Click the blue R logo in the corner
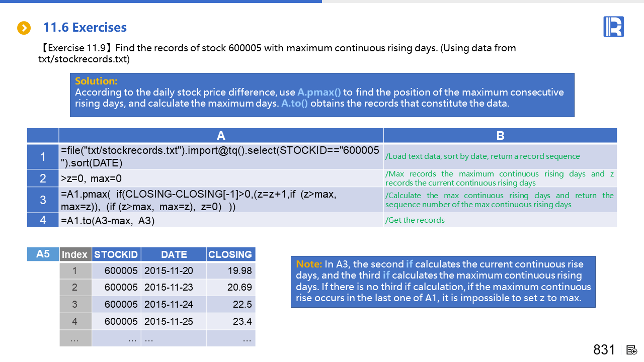 point(613,27)
